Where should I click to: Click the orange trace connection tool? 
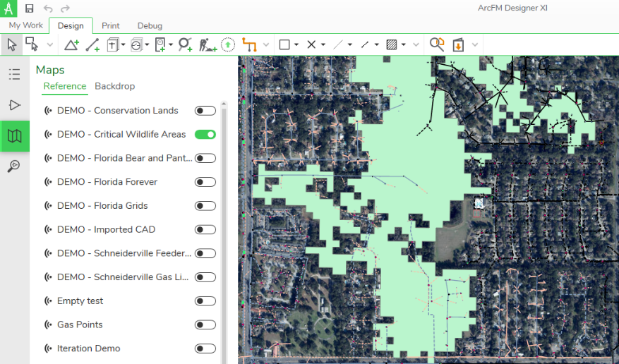click(x=248, y=44)
